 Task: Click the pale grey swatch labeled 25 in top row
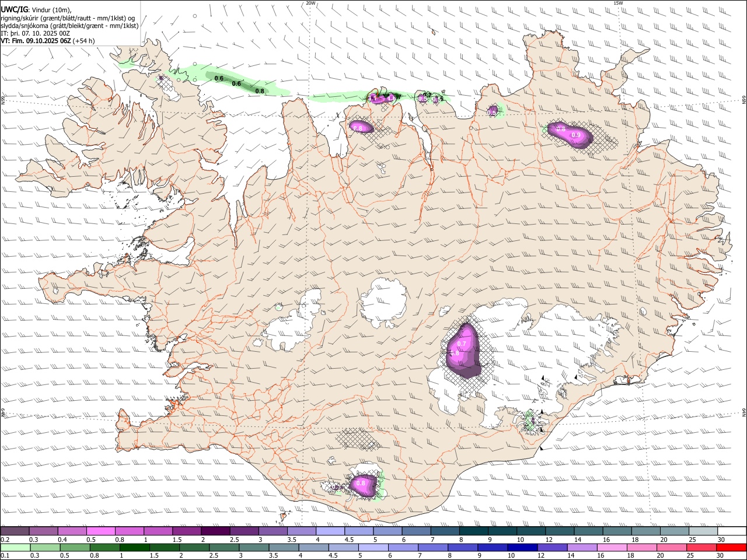point(703,531)
